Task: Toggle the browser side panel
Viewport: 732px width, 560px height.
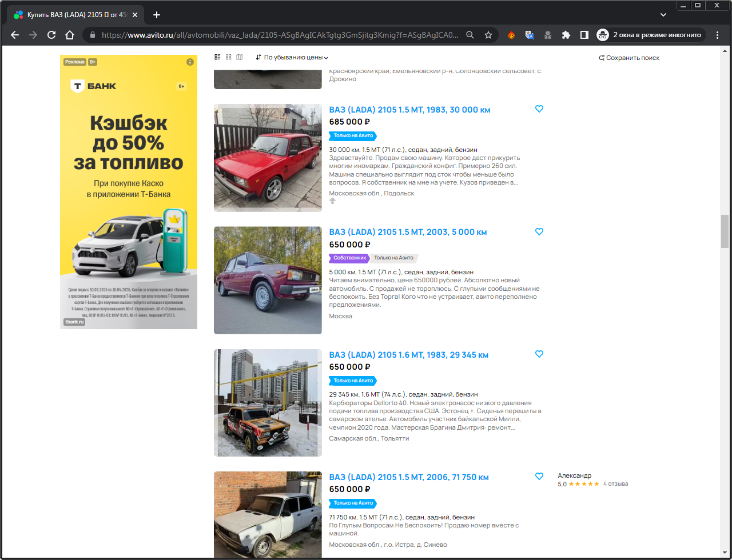Action: [584, 35]
